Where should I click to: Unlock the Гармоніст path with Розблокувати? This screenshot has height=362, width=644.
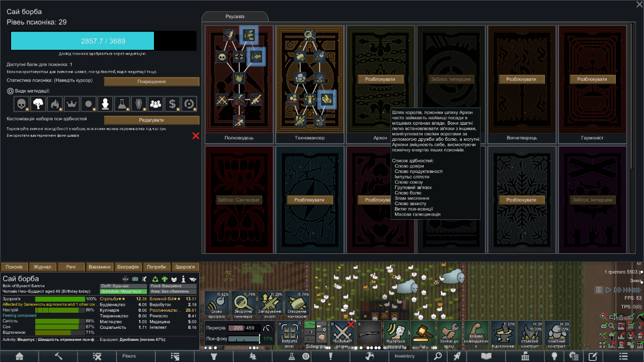point(592,79)
